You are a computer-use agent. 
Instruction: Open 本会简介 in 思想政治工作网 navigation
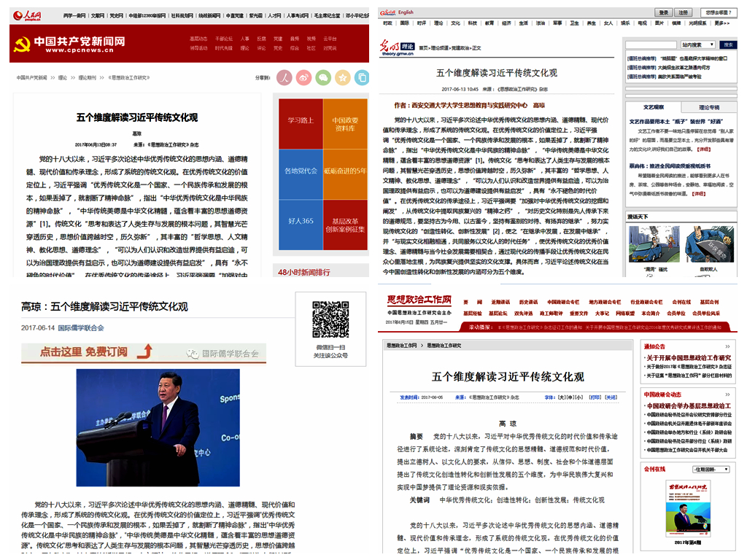(650, 314)
